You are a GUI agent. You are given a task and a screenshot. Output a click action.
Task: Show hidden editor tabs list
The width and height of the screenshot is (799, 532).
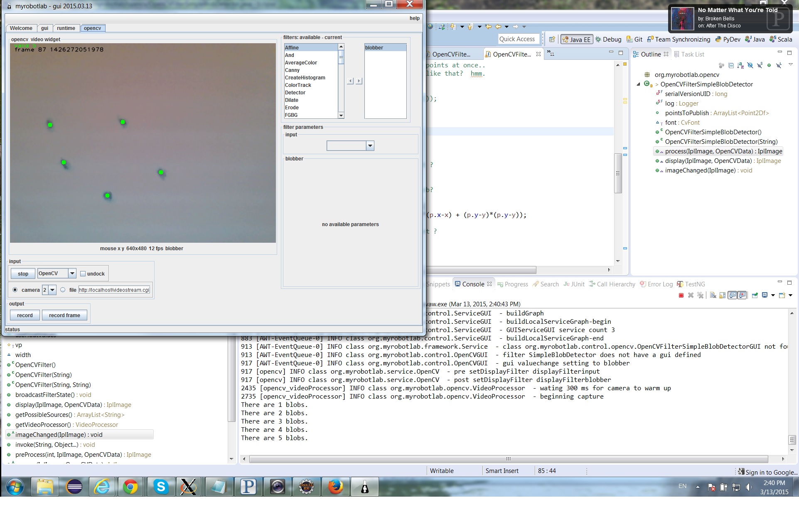[x=550, y=53]
